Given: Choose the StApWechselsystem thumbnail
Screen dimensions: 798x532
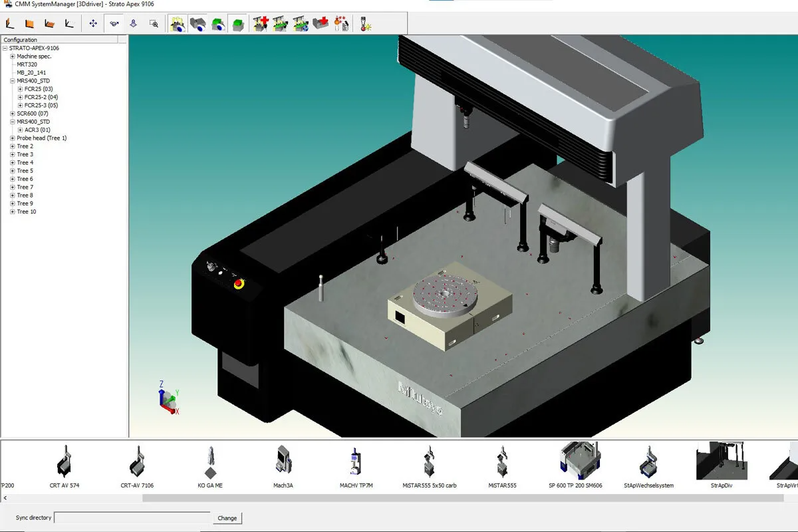Looking at the screenshot, I should click(x=649, y=462).
